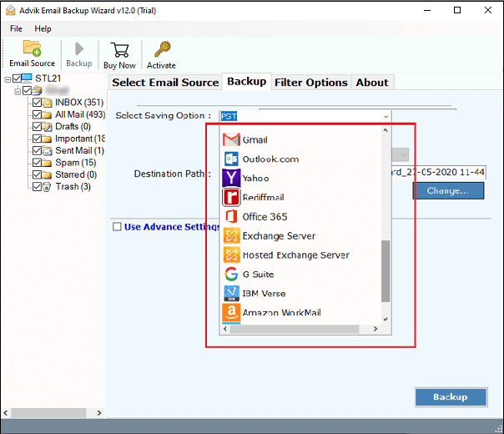Viewport: 504px width, 434px height.
Task: Uncheck the Drafts (0) checkbox
Action: point(37,127)
